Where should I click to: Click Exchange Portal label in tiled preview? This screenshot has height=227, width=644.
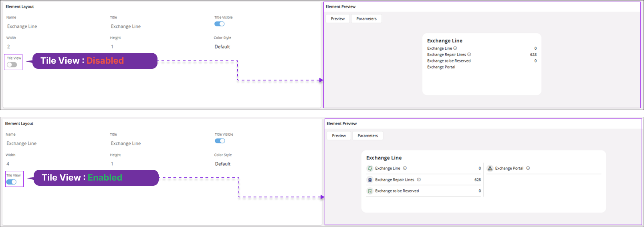coord(509,169)
